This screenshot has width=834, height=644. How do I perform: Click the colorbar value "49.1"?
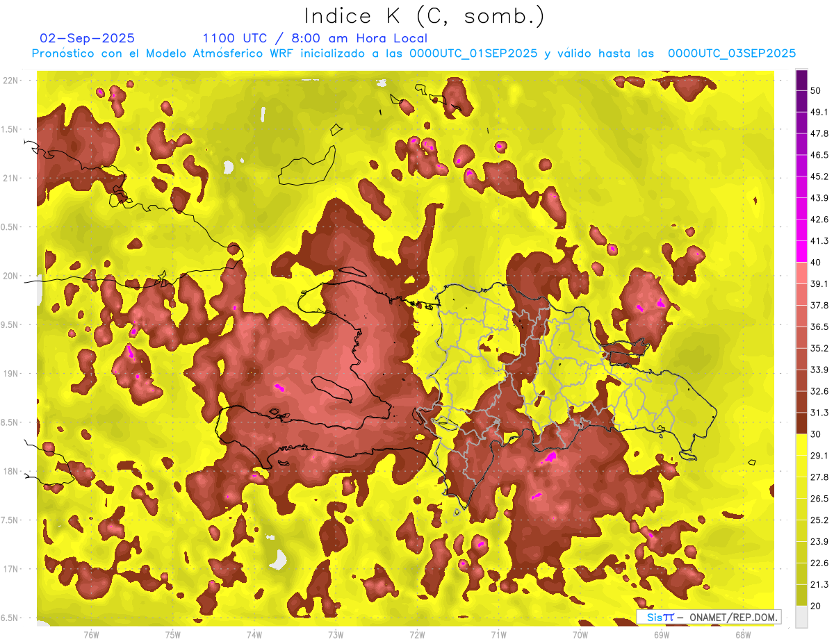click(x=819, y=112)
